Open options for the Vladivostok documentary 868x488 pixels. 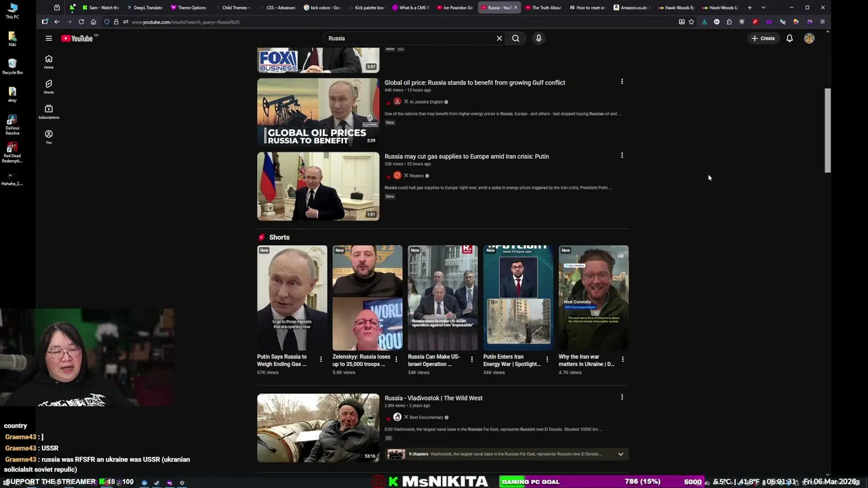pos(622,397)
